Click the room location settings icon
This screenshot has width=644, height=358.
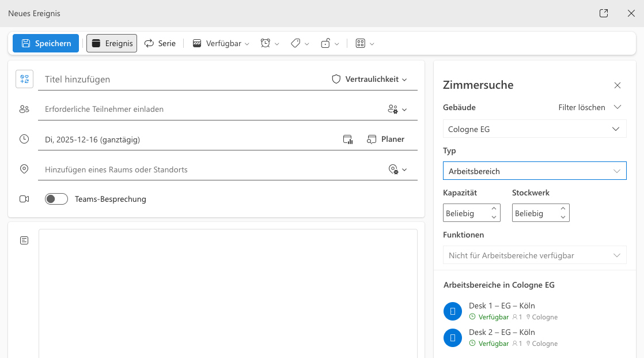[393, 169]
